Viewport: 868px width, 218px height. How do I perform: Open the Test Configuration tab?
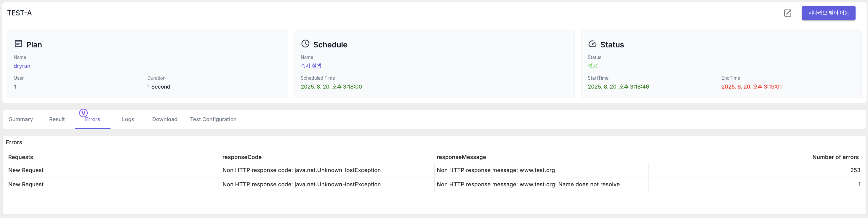[x=213, y=119]
